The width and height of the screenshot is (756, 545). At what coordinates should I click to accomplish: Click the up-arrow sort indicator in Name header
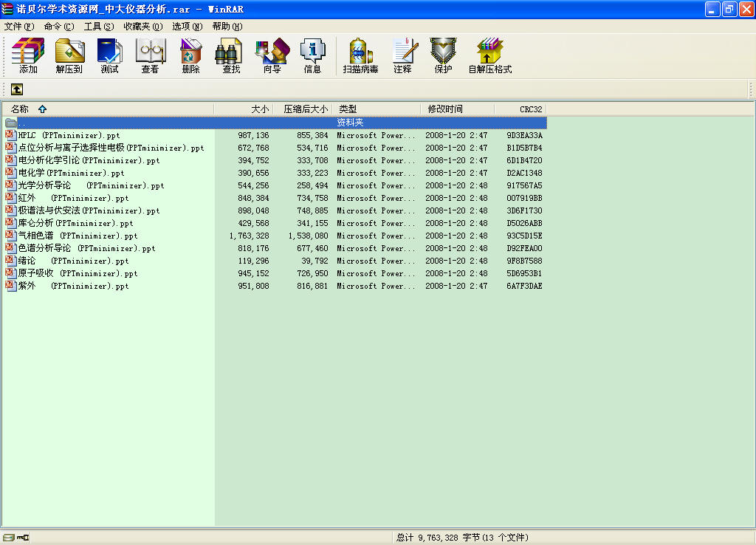click(x=42, y=109)
